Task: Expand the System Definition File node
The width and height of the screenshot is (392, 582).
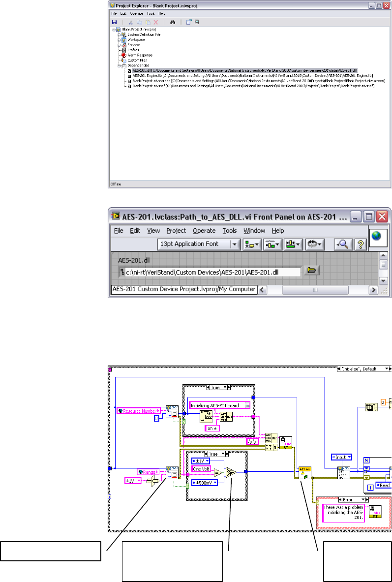Action: [x=119, y=34]
